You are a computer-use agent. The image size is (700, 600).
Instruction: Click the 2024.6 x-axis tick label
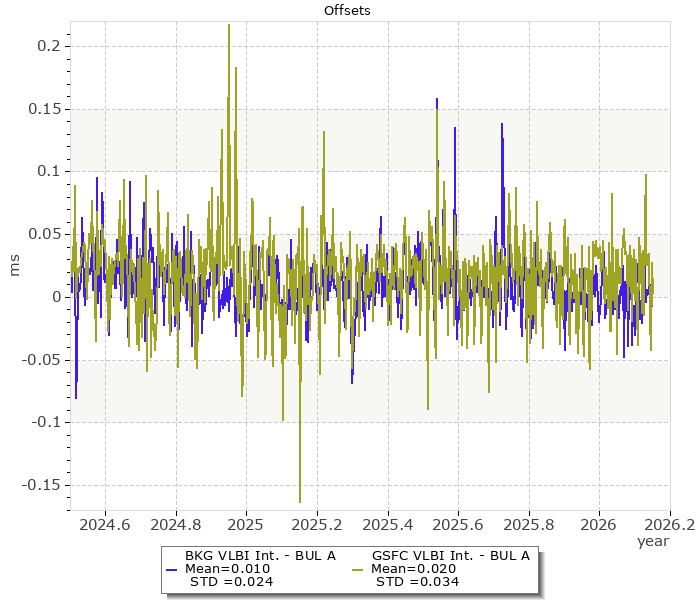[x=105, y=524]
